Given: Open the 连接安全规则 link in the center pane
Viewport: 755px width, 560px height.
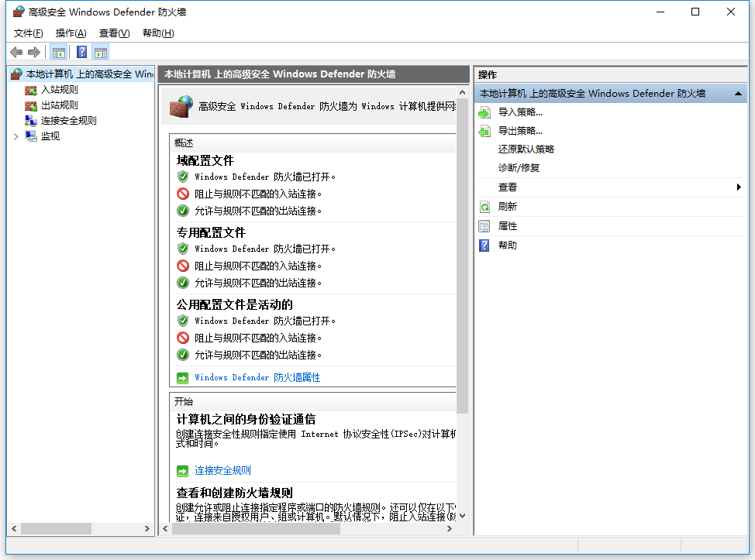Looking at the screenshot, I should pyautogui.click(x=223, y=470).
